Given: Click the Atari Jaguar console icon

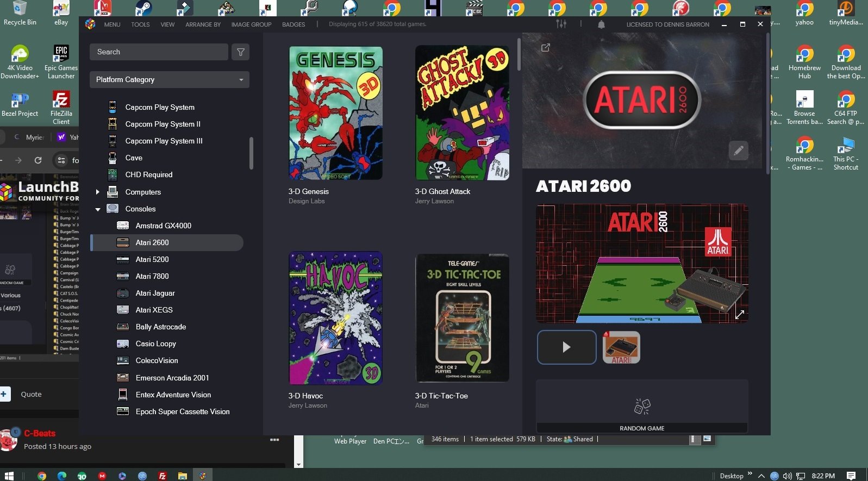Looking at the screenshot, I should click(x=123, y=293).
